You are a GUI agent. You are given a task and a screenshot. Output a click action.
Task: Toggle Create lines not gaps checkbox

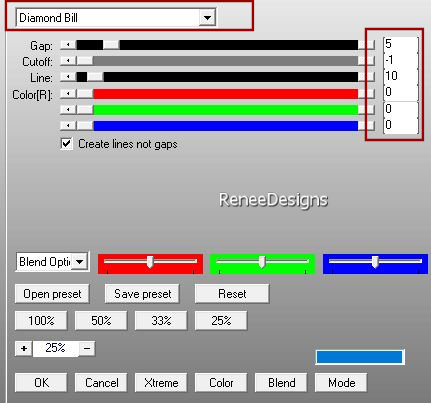[67, 144]
